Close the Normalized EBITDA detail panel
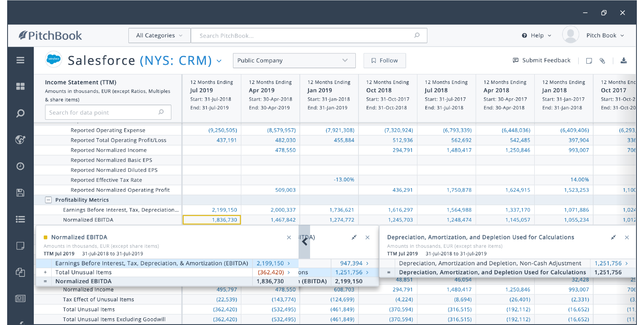 click(x=289, y=237)
